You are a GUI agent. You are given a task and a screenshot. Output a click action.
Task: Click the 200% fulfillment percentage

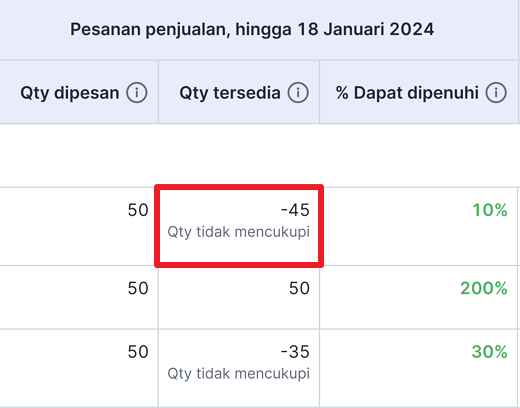(484, 288)
